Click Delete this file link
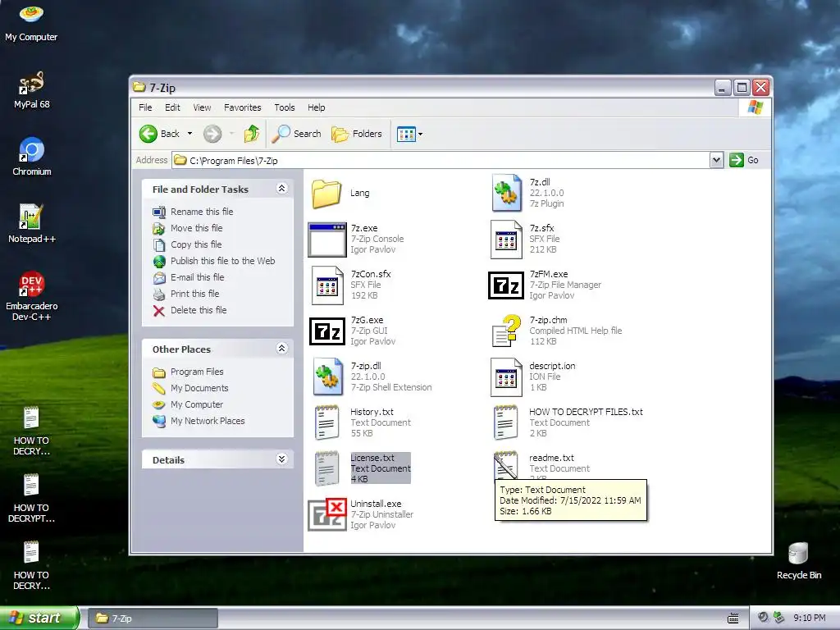The width and height of the screenshot is (840, 630). click(199, 310)
